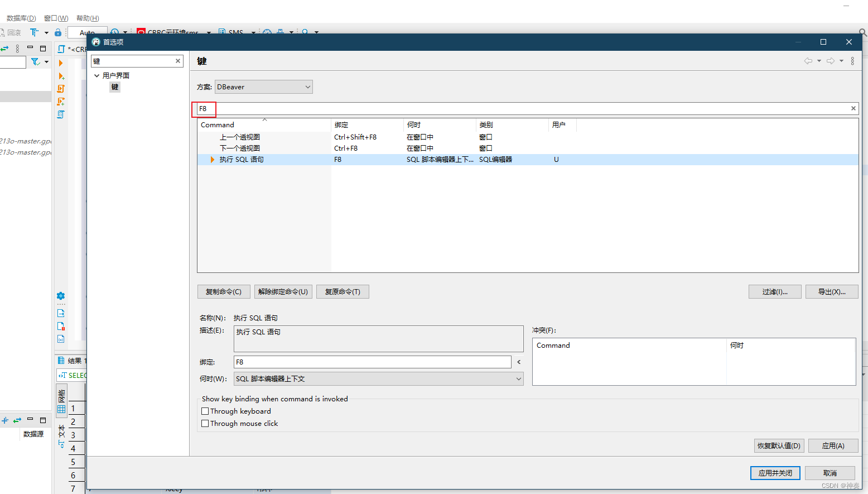This screenshot has height=494, width=868.
Task: Click the F8 key filter input field
Action: [x=528, y=108]
